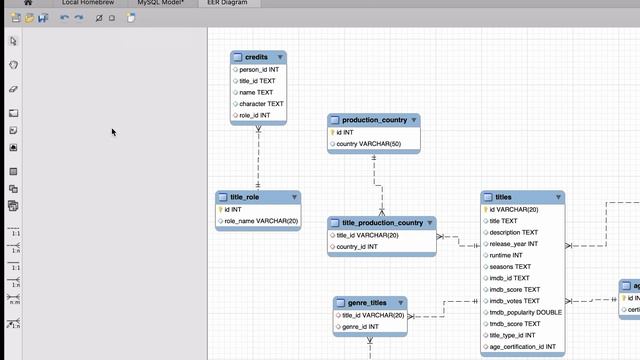Viewport: 640px width, 360px height.
Task: Select the text note tool
Action: point(13,131)
